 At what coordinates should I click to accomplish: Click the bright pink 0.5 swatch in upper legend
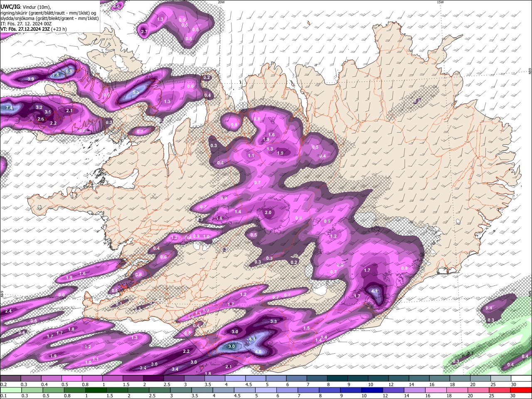(71, 378)
